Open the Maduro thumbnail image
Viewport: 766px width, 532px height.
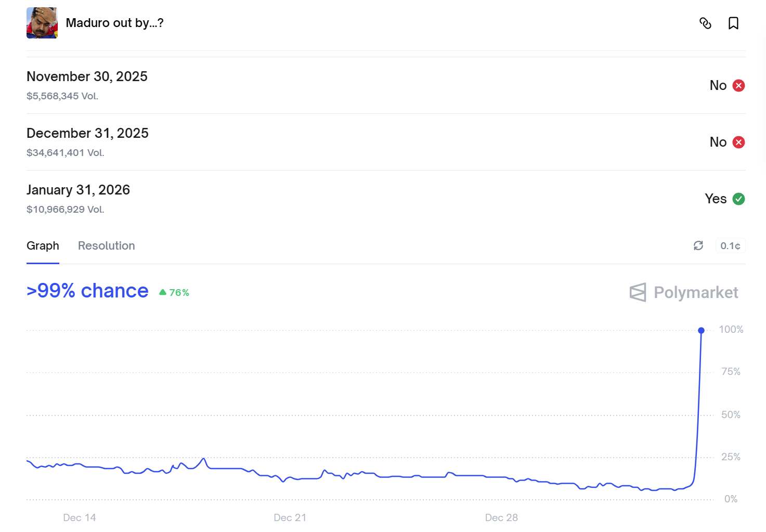pyautogui.click(x=42, y=23)
